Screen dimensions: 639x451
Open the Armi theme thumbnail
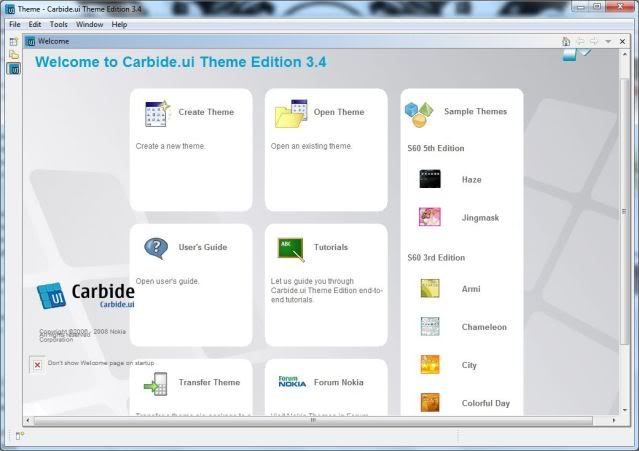point(430,288)
